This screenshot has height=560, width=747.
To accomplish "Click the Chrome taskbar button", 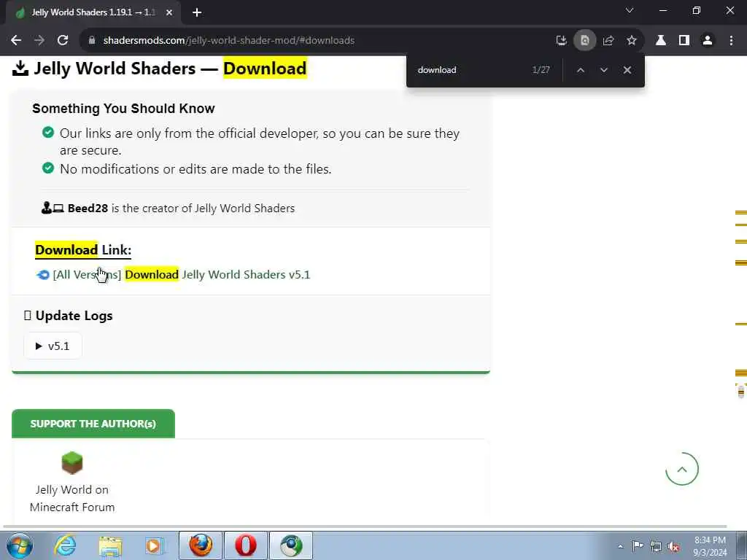I will pos(291,545).
